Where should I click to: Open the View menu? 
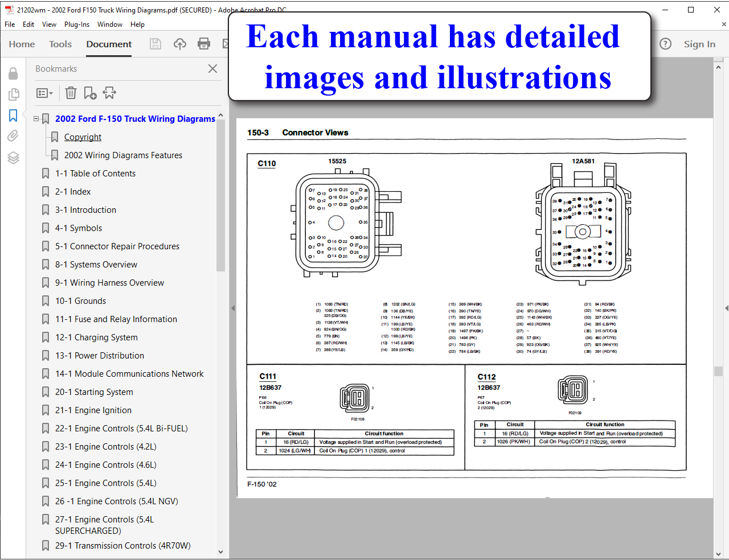(x=49, y=24)
